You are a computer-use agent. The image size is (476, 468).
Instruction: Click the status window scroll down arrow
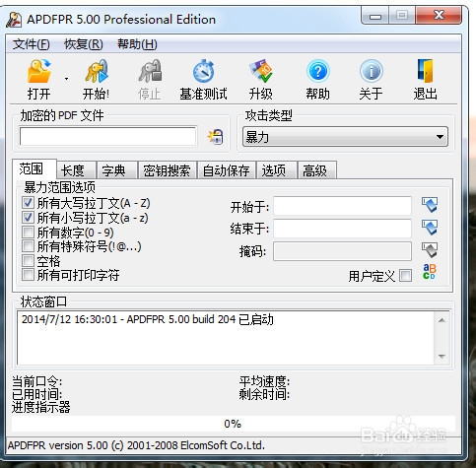coord(442,357)
